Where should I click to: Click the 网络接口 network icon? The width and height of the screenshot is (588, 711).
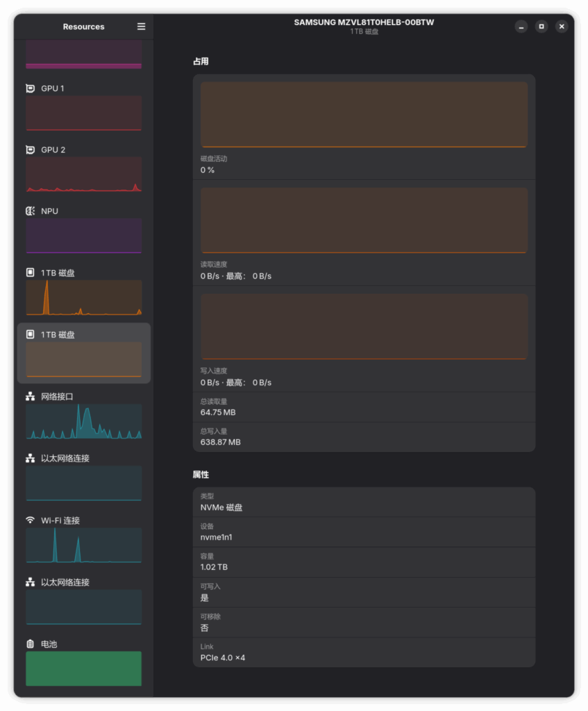coord(30,396)
